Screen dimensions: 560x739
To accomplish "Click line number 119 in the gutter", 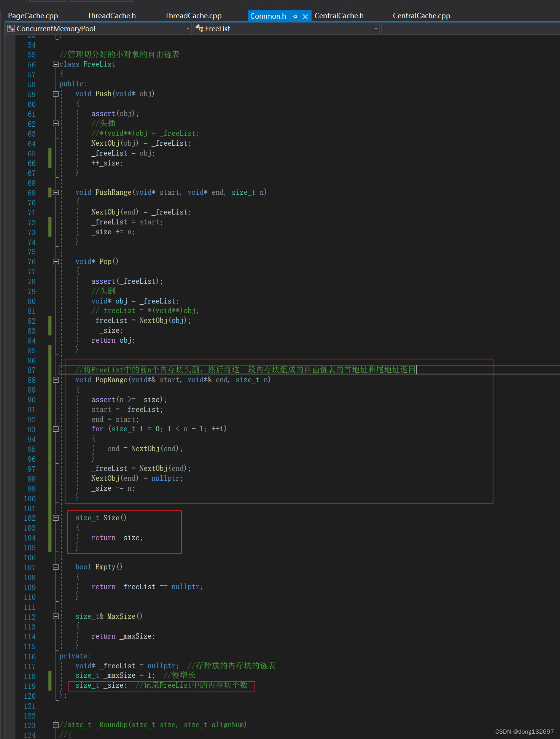I will [30, 686].
